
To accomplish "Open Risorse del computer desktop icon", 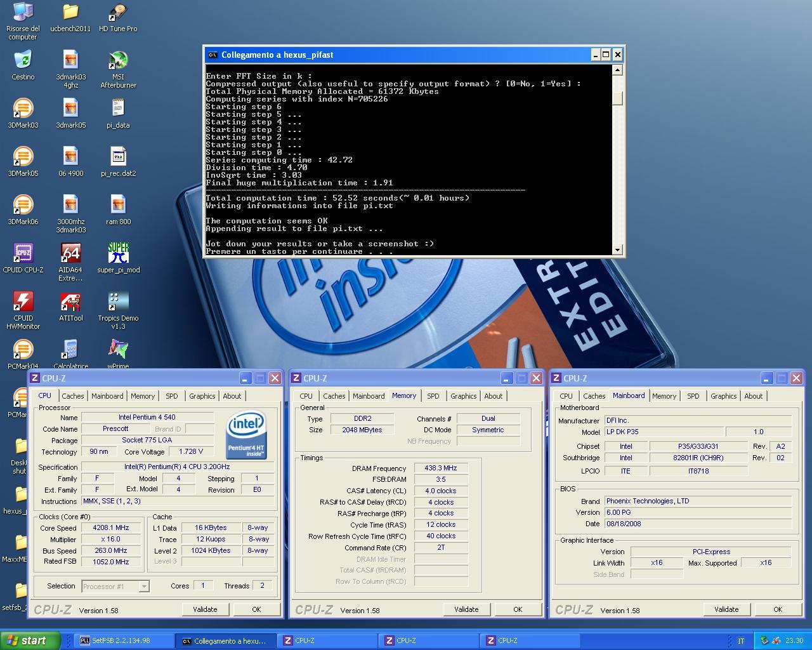I will point(23,20).
